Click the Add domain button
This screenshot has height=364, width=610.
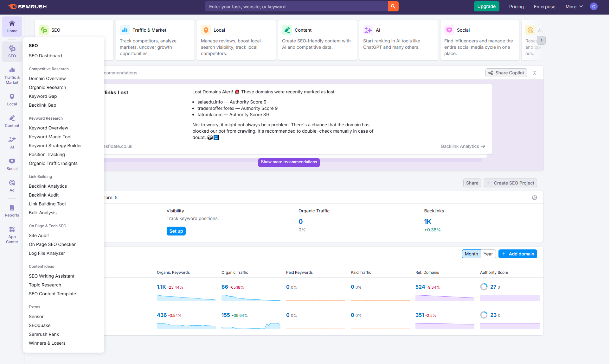pos(517,254)
